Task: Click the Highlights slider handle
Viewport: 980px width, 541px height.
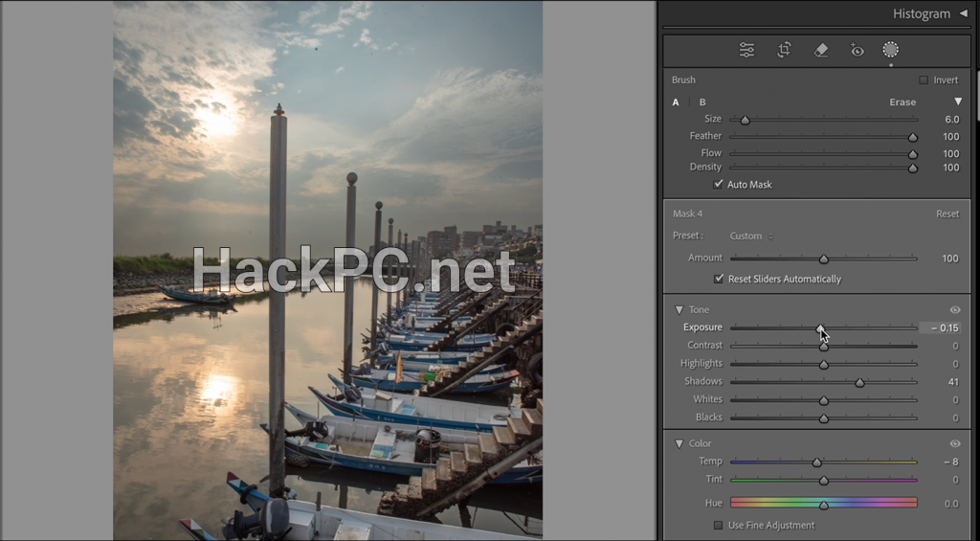Action: tap(824, 365)
